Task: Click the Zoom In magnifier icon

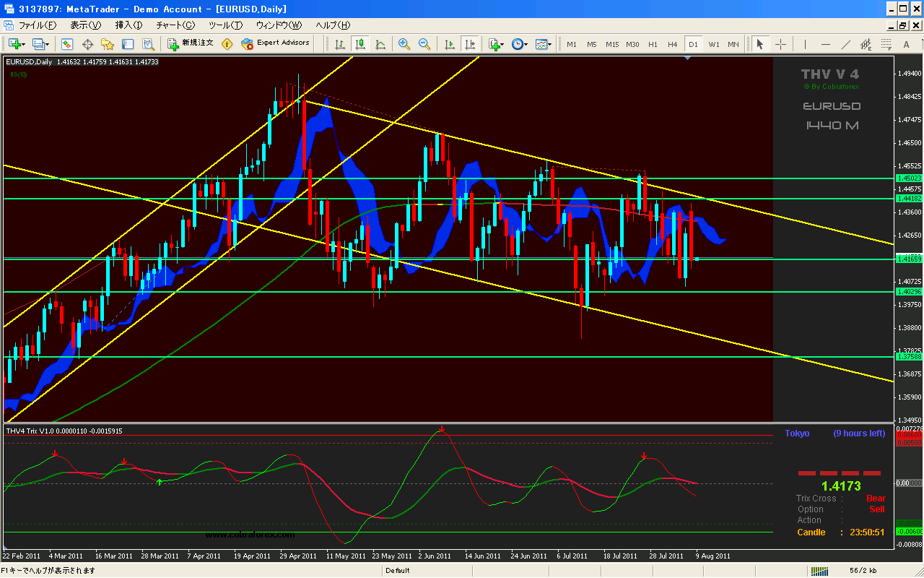Action: pyautogui.click(x=404, y=44)
